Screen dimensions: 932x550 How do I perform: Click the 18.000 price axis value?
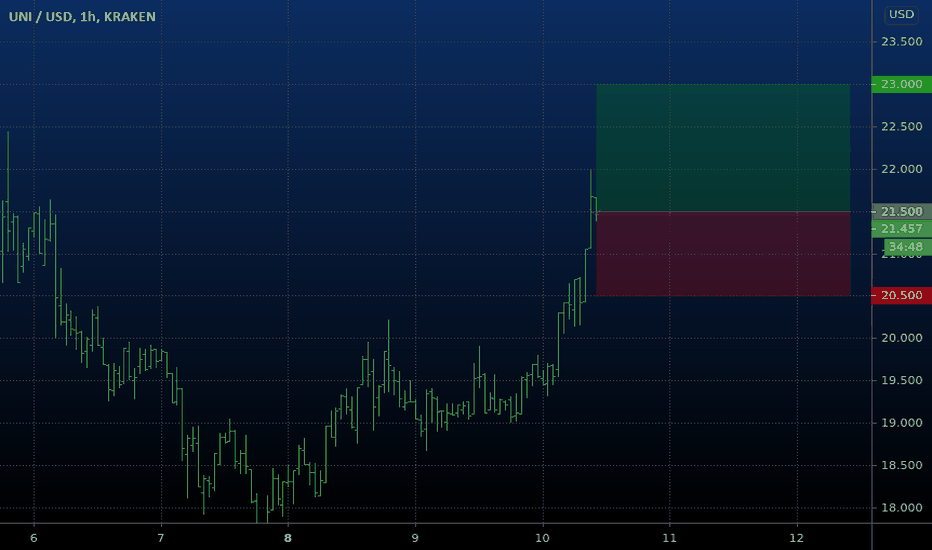902,508
